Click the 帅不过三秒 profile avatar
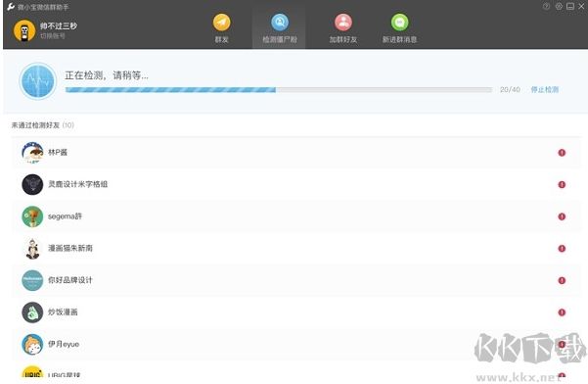Image resolution: width=588 pixels, height=384 pixels. (24, 30)
